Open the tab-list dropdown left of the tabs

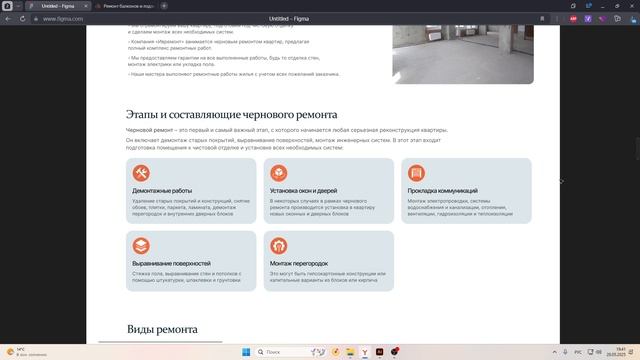18,6
